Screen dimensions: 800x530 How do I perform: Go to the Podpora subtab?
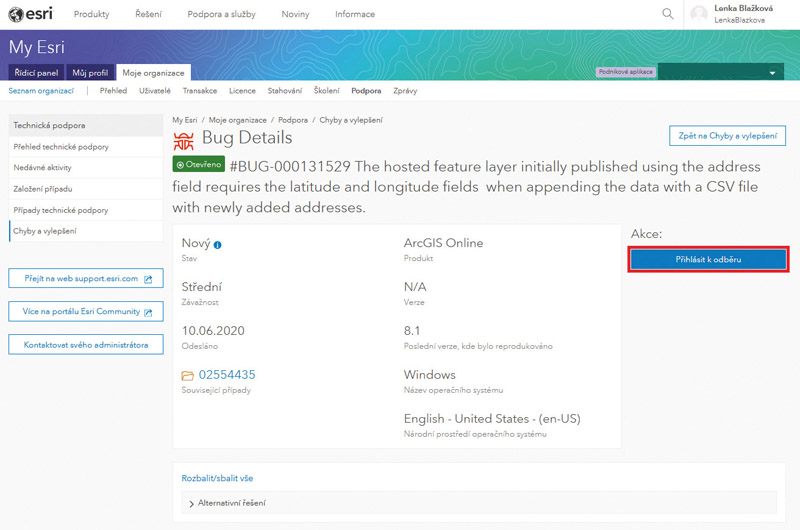(x=366, y=91)
